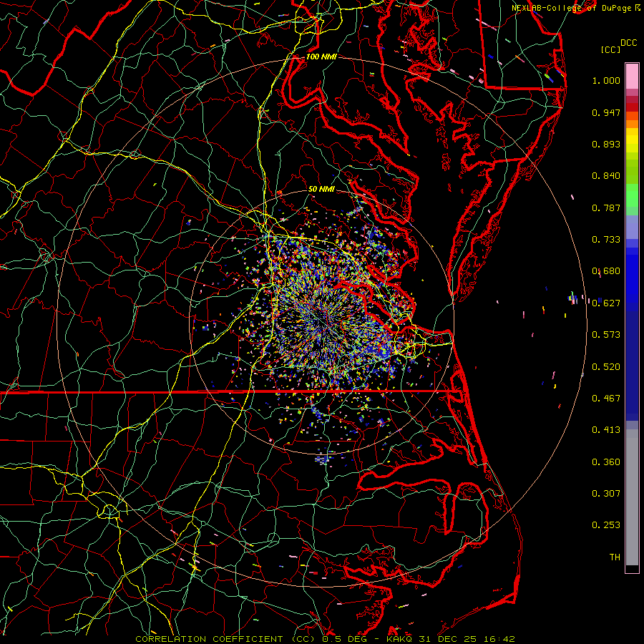
Task: Pick the red segment of the color bar
Action: tap(632, 107)
